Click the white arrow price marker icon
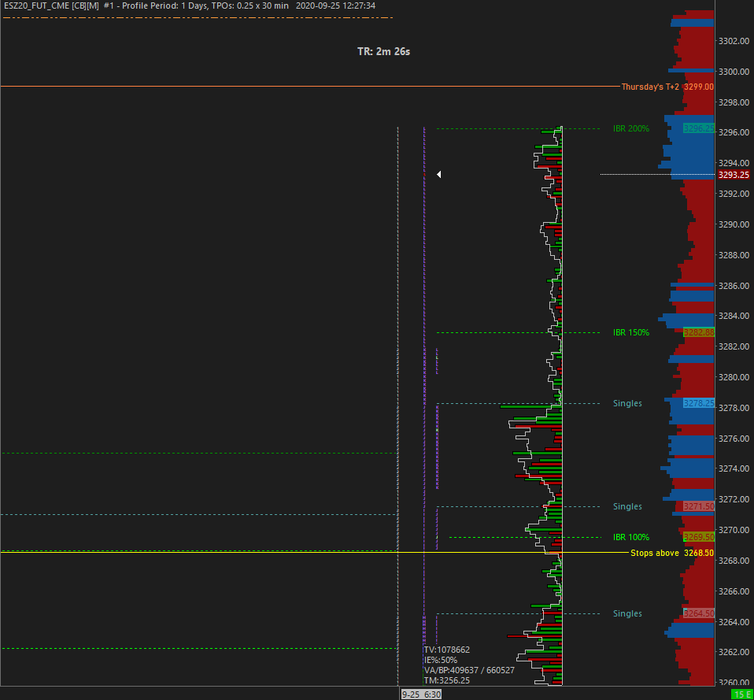 438,174
